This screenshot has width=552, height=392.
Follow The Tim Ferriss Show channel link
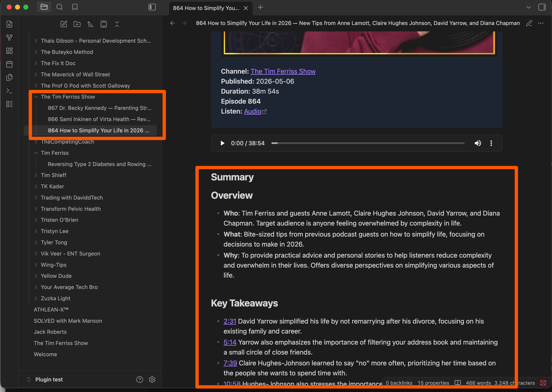coord(283,71)
